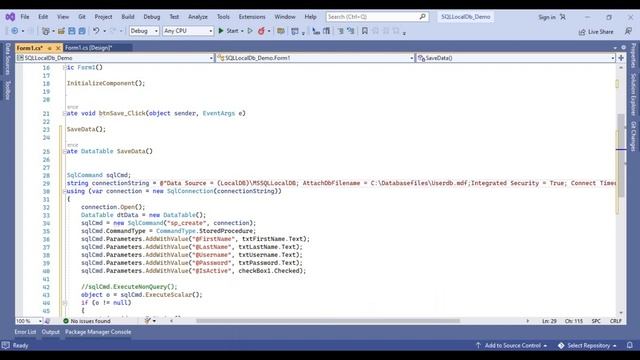Open the Edit menu
The image size is (640, 360).
(x=43, y=17)
